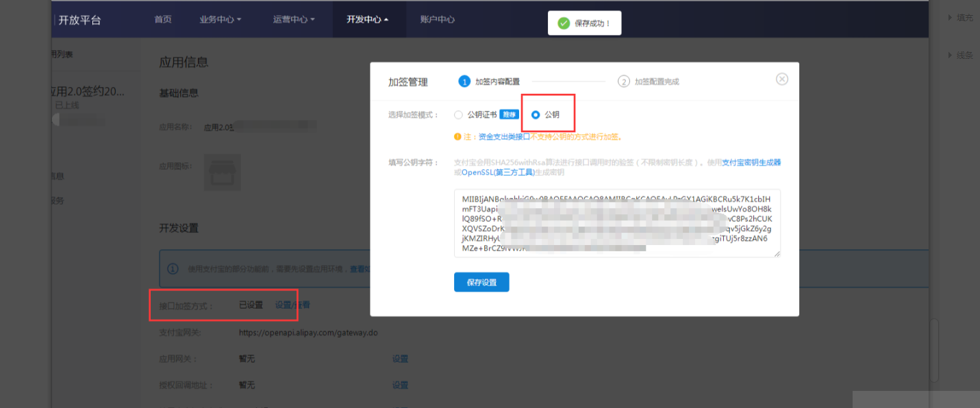
Task: Go to the 首页 nav item
Action: pos(163,19)
